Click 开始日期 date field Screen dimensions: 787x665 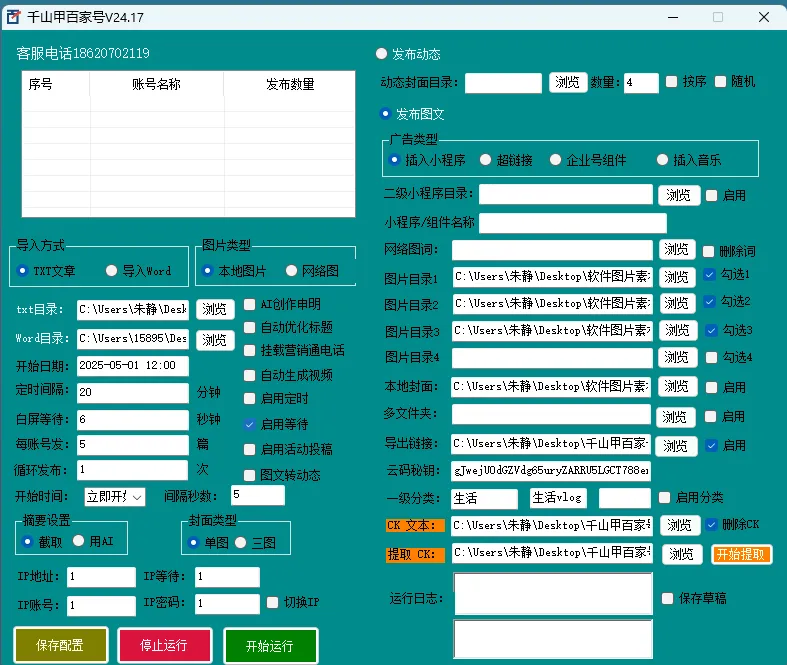coord(133,365)
